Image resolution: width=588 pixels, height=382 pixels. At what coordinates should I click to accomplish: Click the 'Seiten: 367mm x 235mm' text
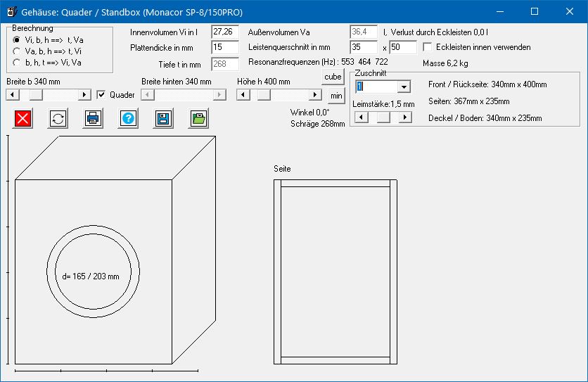pos(468,101)
